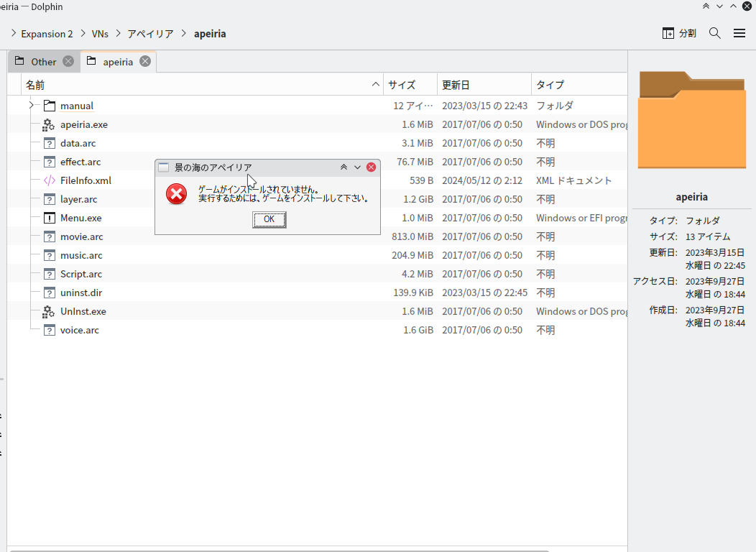Open the hamburger menu icon

pyautogui.click(x=739, y=33)
